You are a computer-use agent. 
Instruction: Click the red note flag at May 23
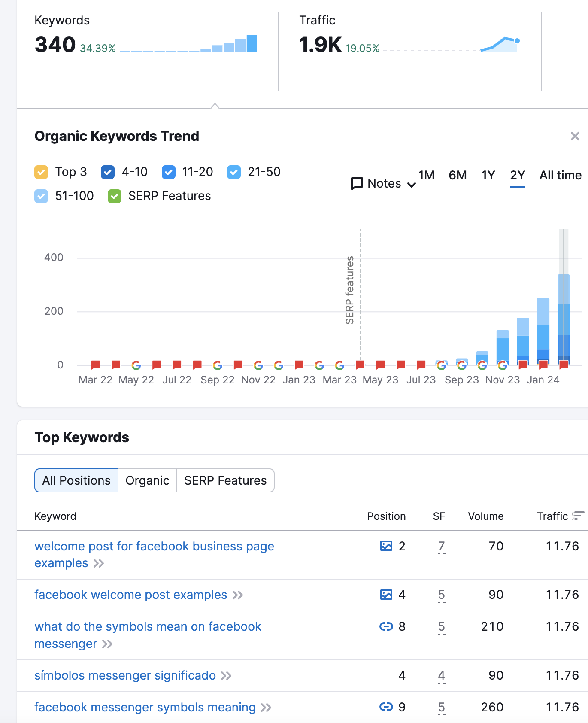[380, 365]
